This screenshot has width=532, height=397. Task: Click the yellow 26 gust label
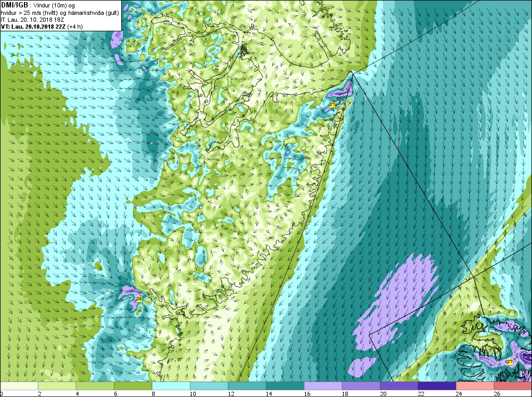point(139,299)
